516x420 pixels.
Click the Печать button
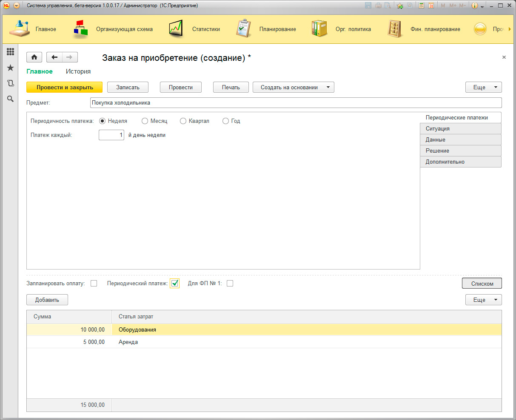[x=231, y=87]
